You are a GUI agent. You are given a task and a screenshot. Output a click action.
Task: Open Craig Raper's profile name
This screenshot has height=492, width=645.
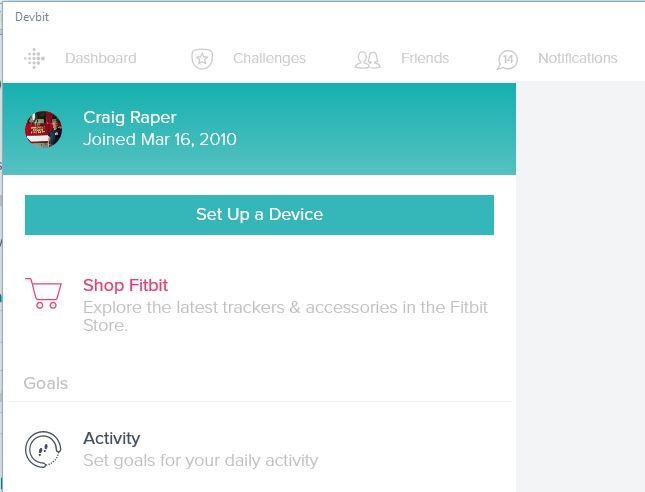(x=130, y=117)
